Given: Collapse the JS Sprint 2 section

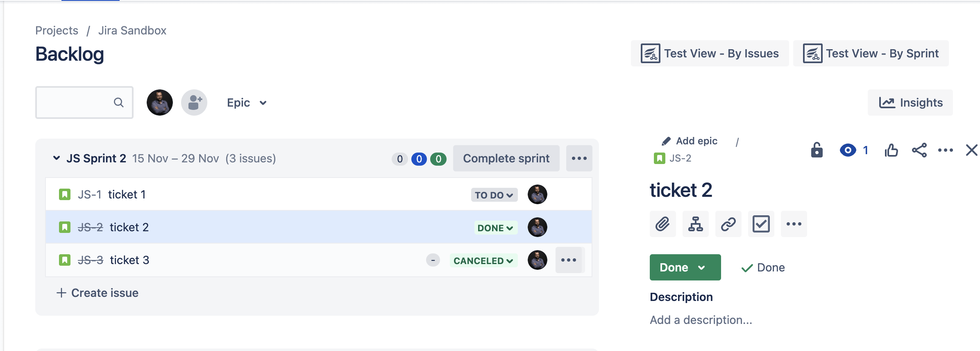Looking at the screenshot, I should [57, 158].
